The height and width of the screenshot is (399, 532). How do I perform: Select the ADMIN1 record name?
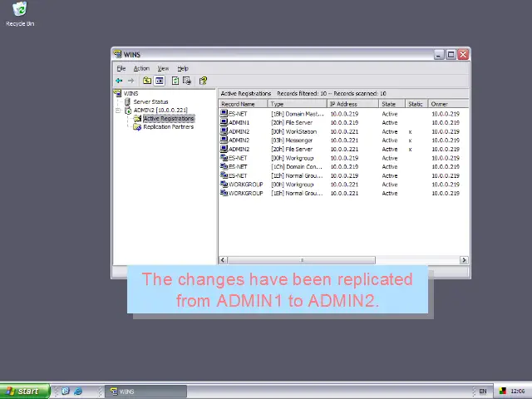tap(239, 122)
